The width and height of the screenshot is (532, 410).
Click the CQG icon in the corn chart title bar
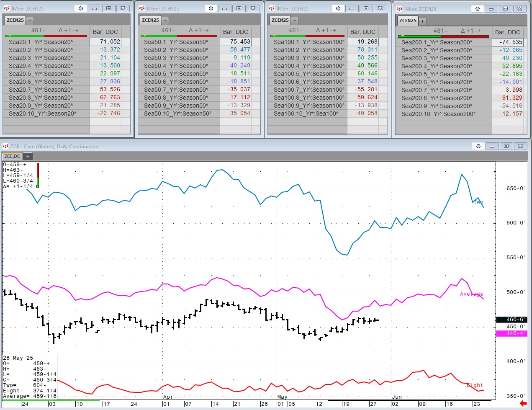click(5, 146)
